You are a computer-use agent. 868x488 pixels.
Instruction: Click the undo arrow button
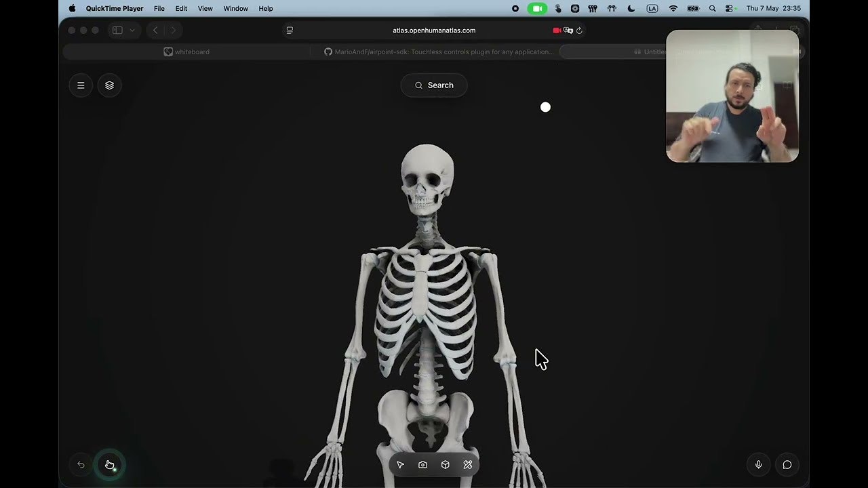tap(81, 465)
